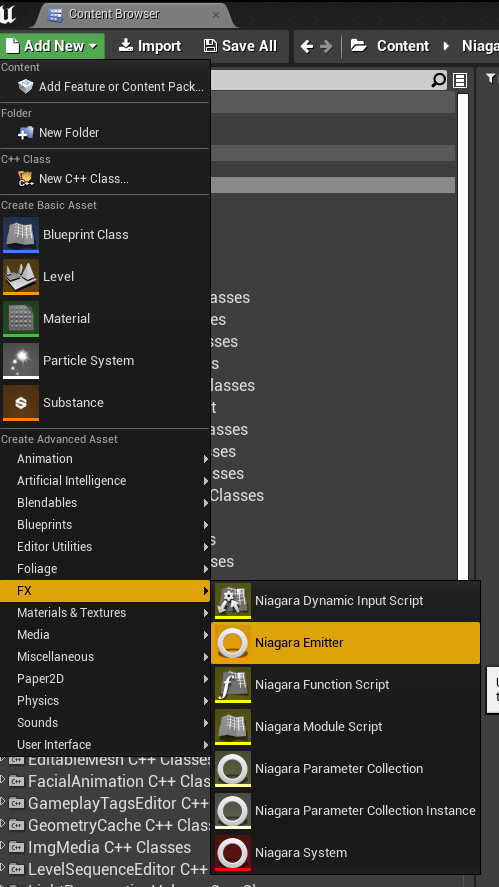Click the Add Feature pack box icon
This screenshot has height=887, width=499.
25,87
